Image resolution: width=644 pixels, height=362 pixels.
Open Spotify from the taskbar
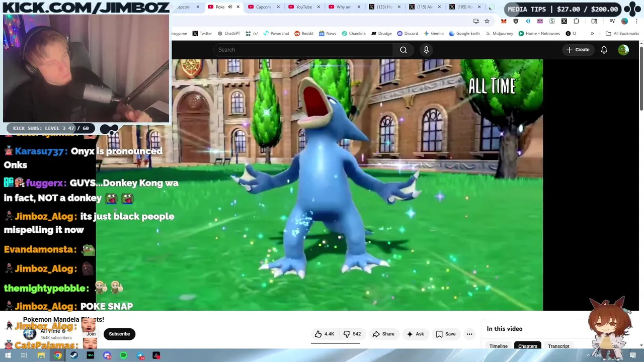[x=123, y=355]
